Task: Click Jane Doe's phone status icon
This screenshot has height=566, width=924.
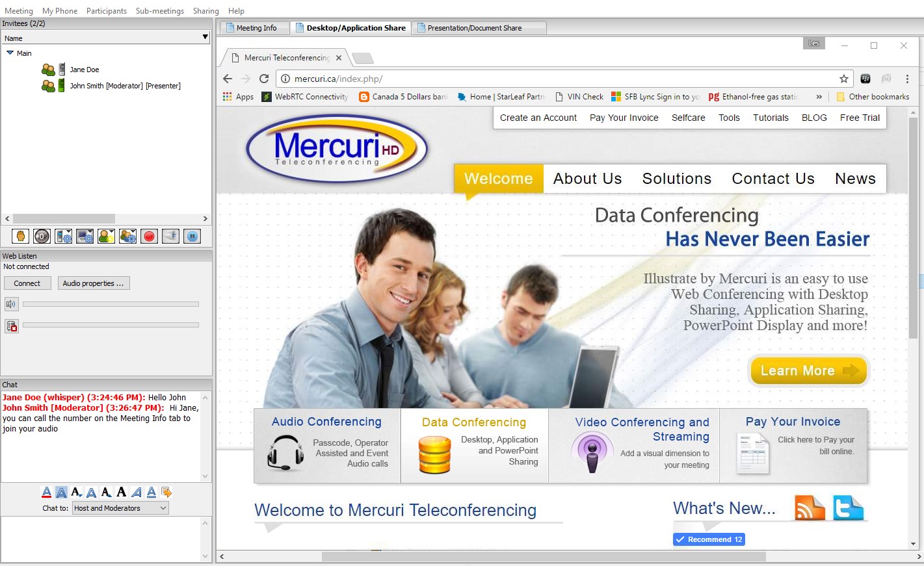Action: pyautogui.click(x=62, y=70)
